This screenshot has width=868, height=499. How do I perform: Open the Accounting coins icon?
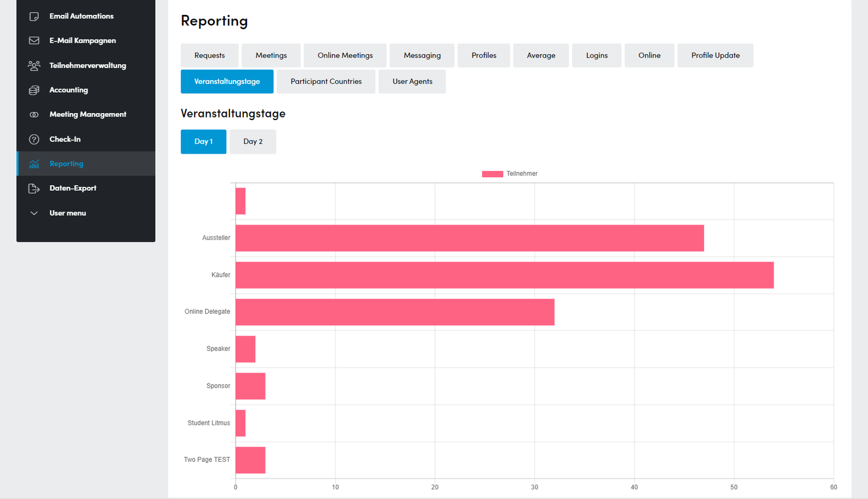click(34, 90)
